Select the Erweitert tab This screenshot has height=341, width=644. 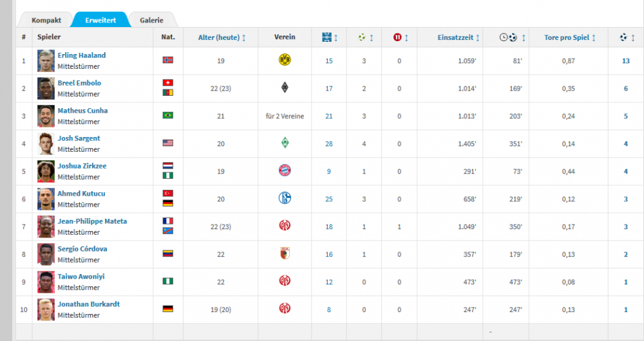100,20
